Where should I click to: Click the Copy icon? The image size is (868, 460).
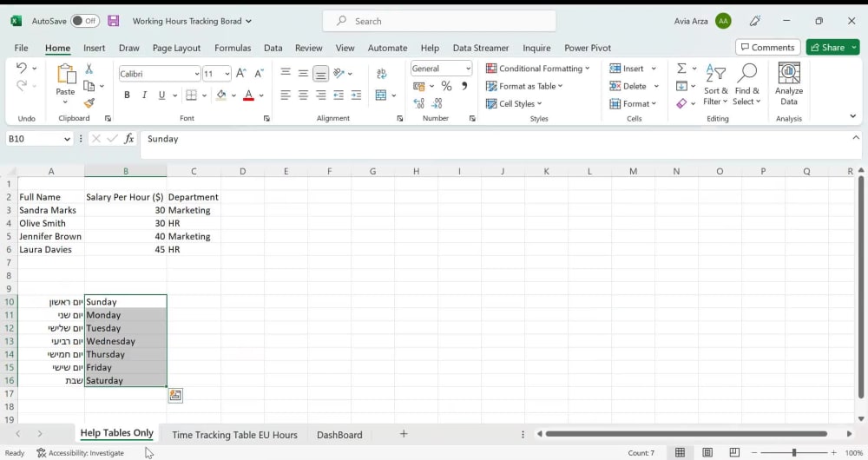click(x=89, y=86)
